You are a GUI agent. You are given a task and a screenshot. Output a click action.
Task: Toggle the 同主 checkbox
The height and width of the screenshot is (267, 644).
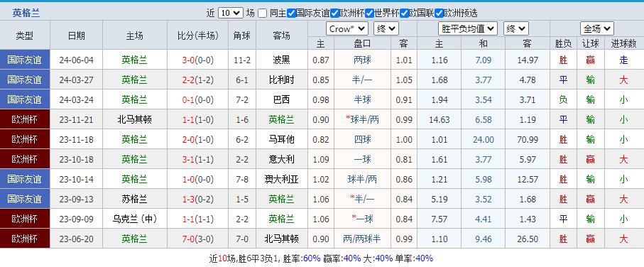(263, 13)
